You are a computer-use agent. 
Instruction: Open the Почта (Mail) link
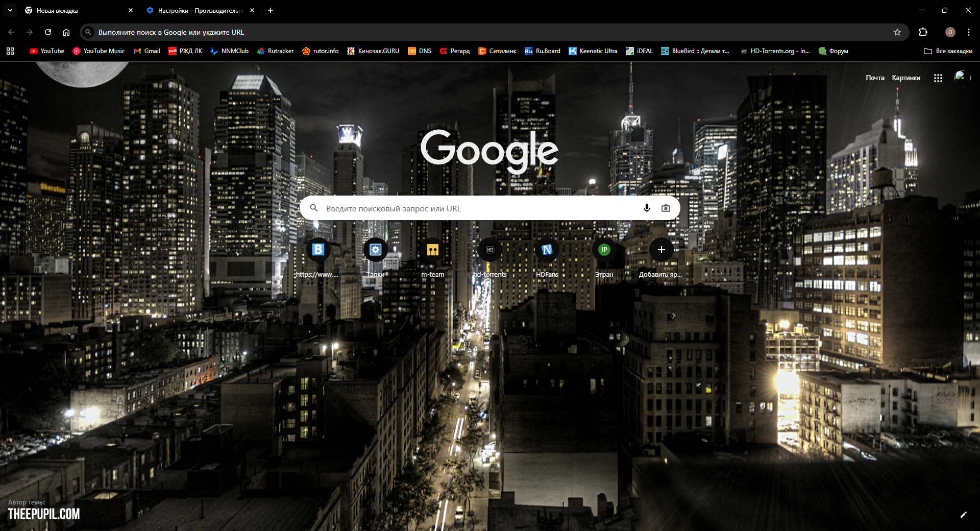tap(875, 78)
